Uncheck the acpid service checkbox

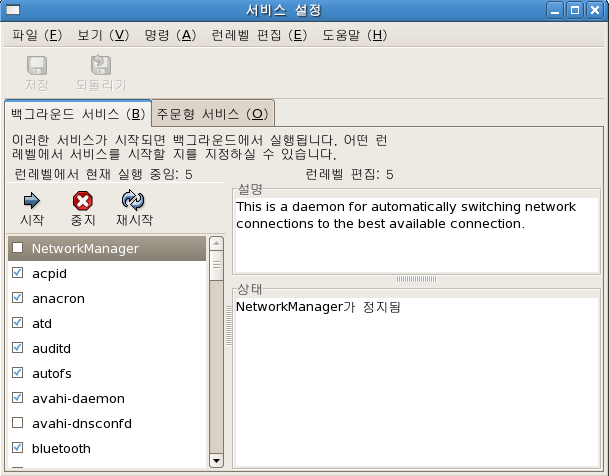[17, 273]
